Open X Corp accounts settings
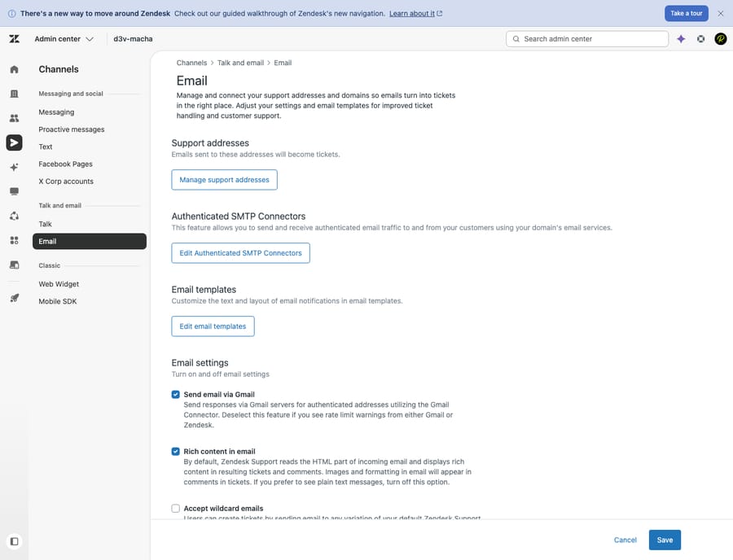Viewport: 733px width, 560px height. click(66, 182)
